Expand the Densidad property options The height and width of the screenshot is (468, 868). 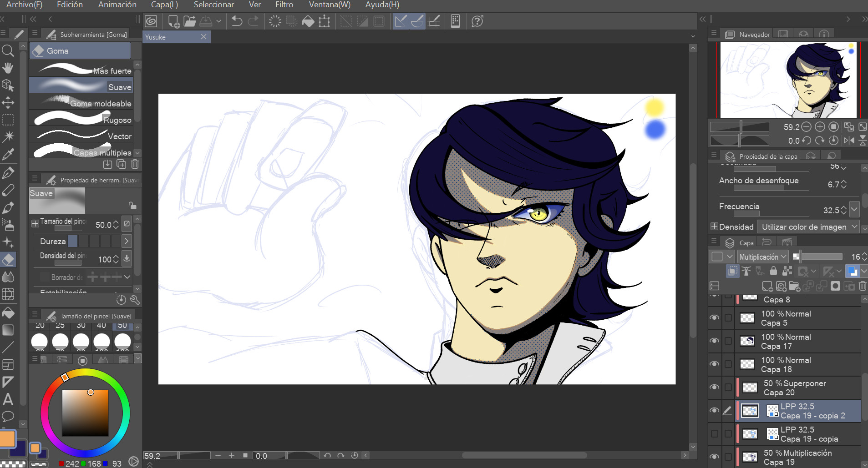point(714,226)
